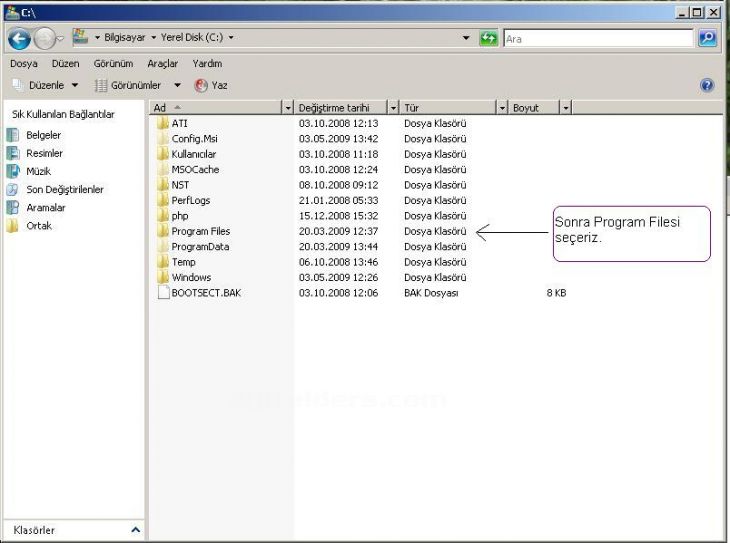Image resolution: width=730 pixels, height=543 pixels.
Task: Select the ATI folder icon
Action: tap(162, 123)
